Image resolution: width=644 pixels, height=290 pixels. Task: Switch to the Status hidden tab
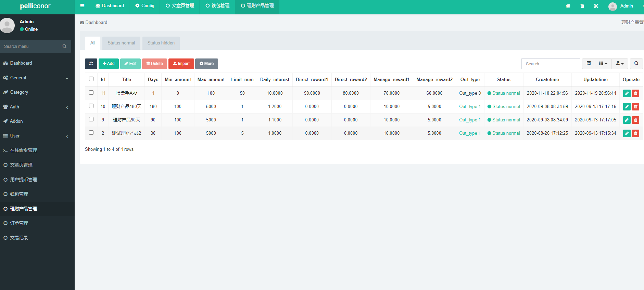tap(161, 43)
